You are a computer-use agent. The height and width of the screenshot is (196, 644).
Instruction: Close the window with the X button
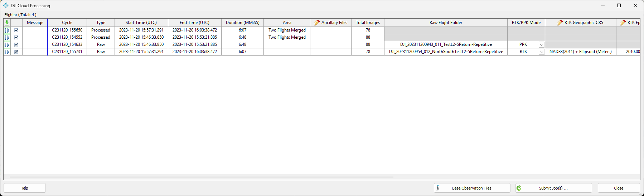pyautogui.click(x=635, y=5)
